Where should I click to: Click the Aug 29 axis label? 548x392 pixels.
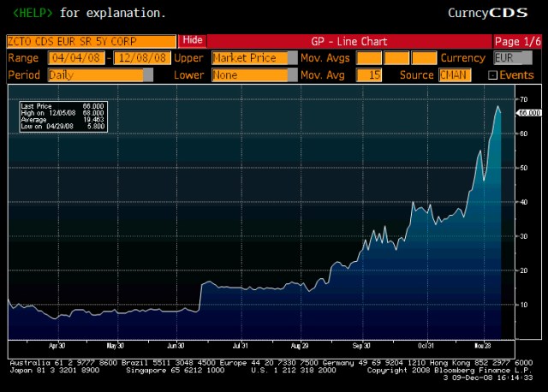tap(300, 346)
